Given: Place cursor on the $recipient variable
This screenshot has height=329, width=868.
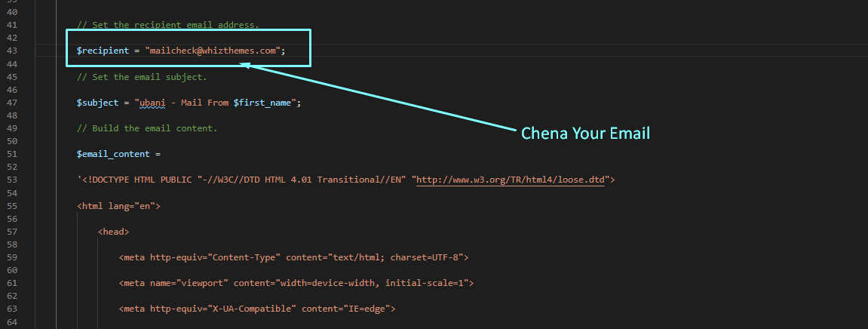Looking at the screenshot, I should point(103,51).
